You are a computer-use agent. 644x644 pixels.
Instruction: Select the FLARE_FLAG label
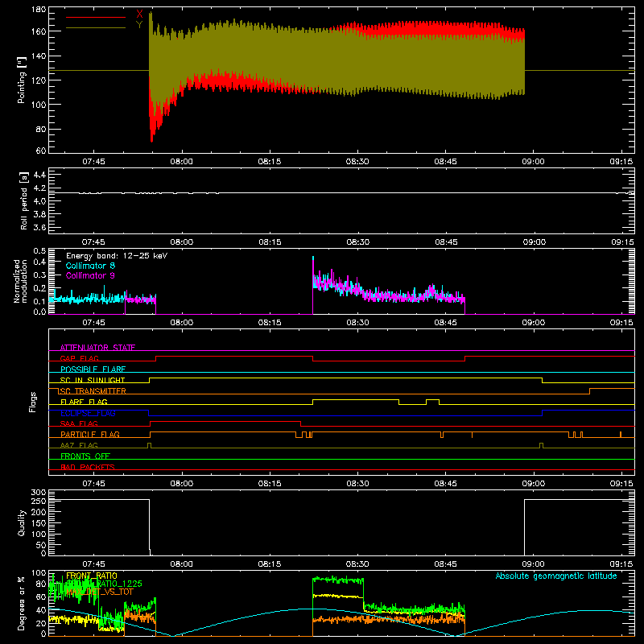(84, 402)
